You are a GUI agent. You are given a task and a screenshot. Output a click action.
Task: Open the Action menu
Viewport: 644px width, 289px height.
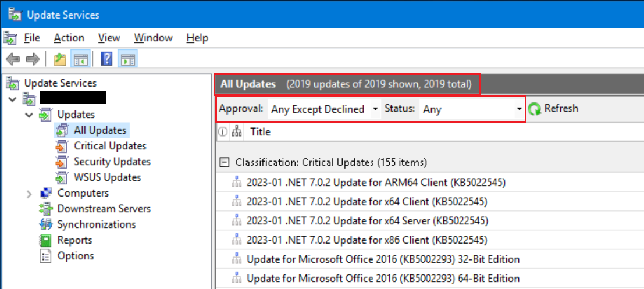(69, 38)
